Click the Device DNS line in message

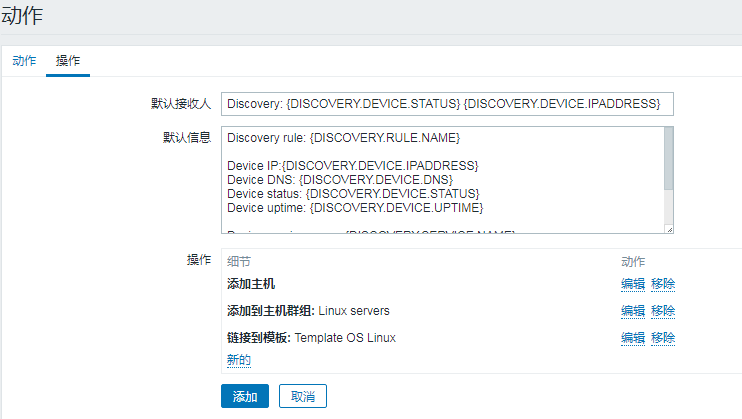(340, 180)
